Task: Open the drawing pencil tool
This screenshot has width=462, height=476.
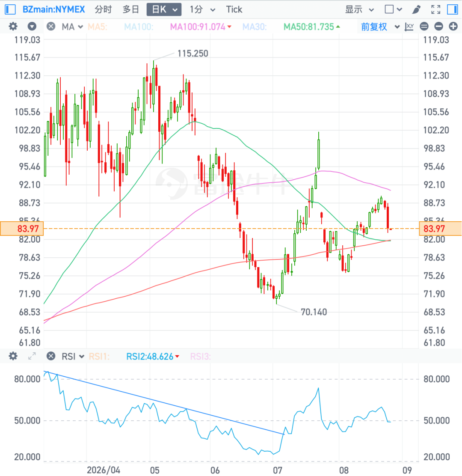Action: (x=417, y=9)
